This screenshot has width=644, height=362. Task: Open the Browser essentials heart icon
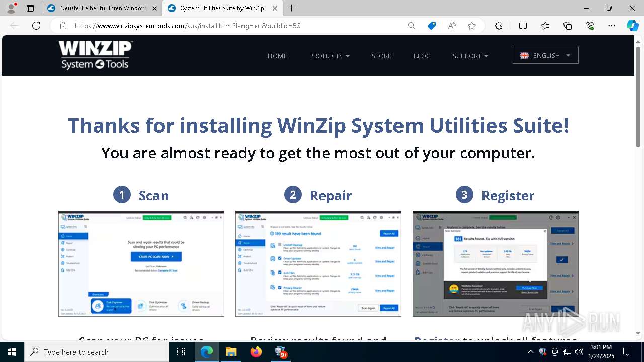click(x=590, y=26)
